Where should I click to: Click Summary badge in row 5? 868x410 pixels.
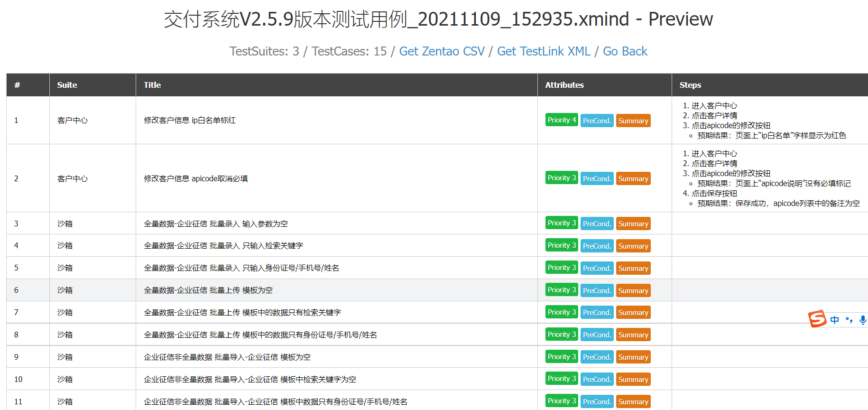pos(633,268)
